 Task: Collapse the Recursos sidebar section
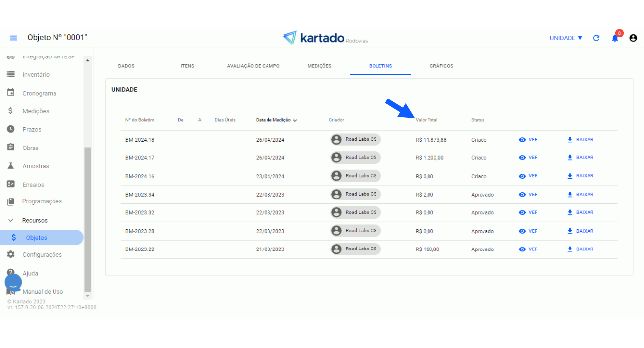click(11, 220)
